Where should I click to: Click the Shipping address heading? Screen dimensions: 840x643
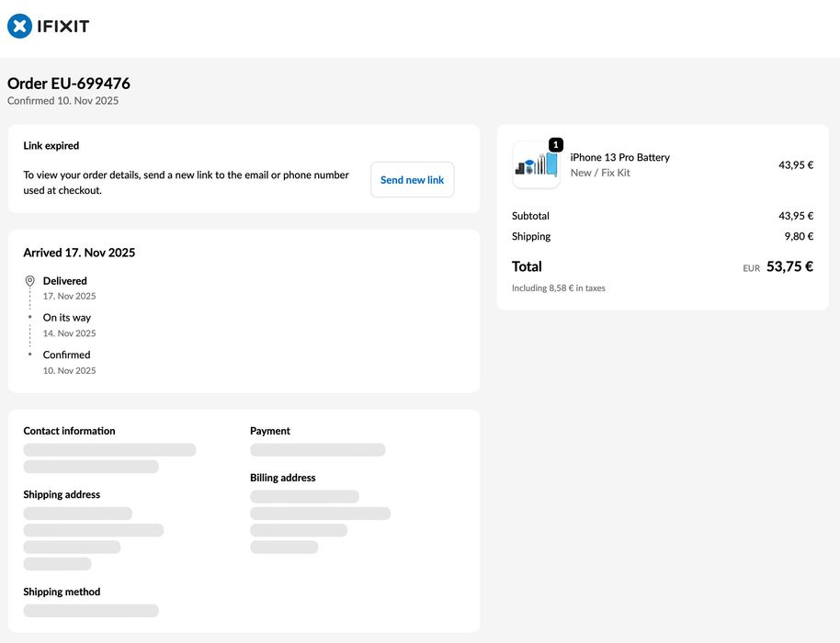(62, 495)
